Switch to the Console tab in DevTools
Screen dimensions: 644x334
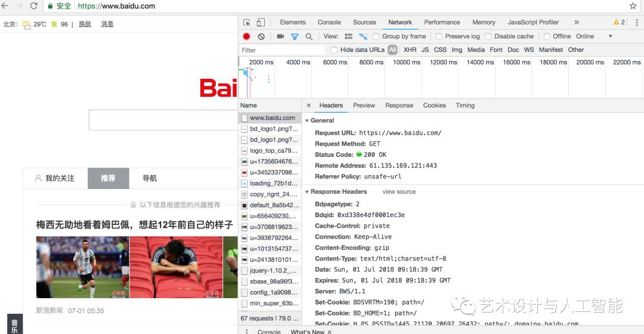(x=329, y=23)
